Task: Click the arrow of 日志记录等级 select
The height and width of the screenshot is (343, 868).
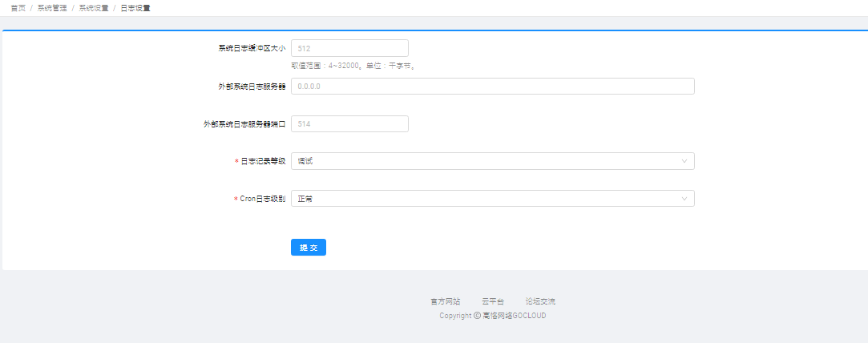Action: tap(684, 161)
